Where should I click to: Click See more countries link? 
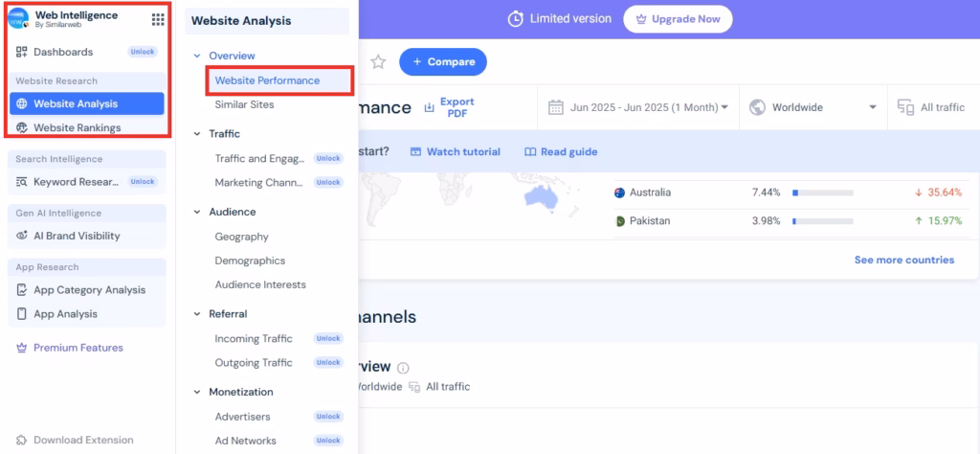pyautogui.click(x=903, y=260)
